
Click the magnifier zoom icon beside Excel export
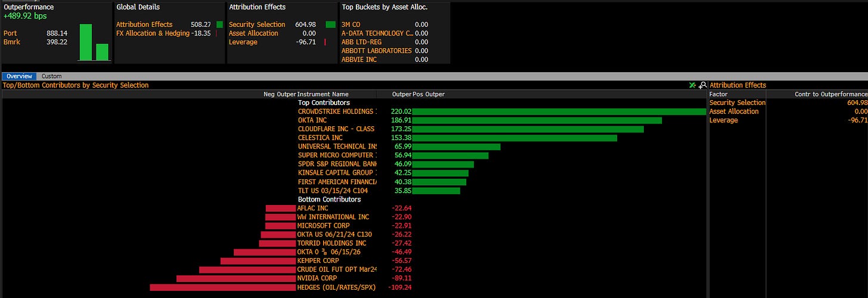(702, 85)
